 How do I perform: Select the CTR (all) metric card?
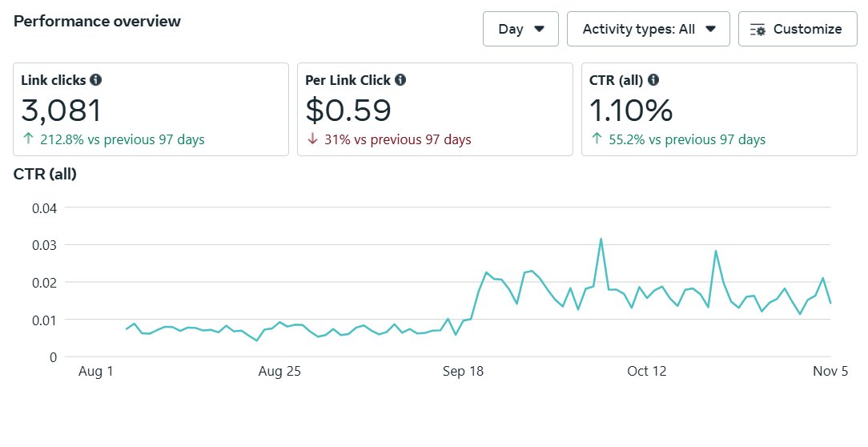pos(719,109)
